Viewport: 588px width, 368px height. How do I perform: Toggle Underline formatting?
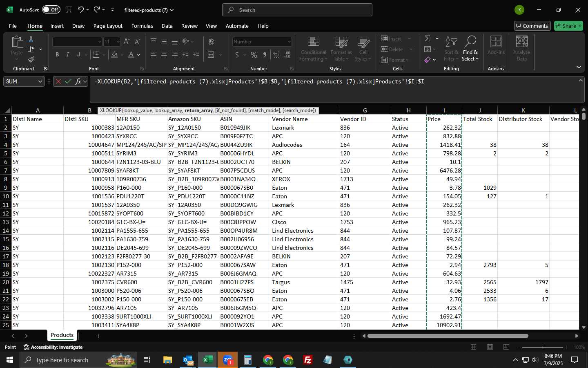point(78,55)
